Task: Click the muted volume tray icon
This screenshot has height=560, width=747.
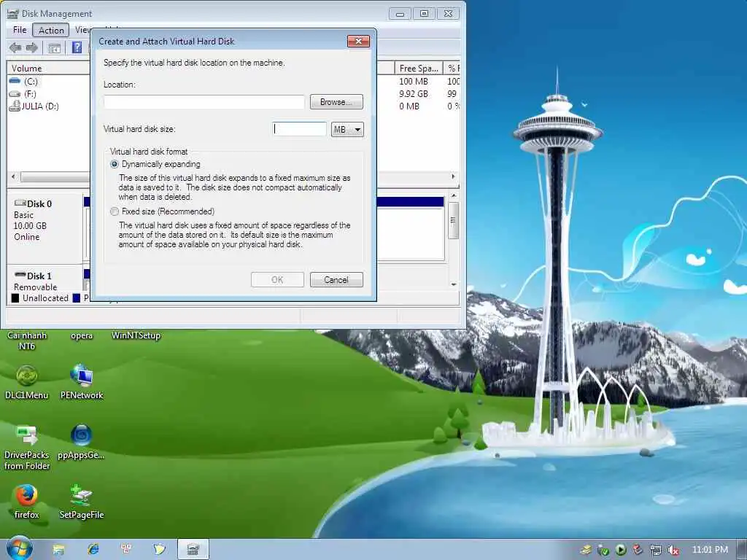Action: (x=673, y=550)
